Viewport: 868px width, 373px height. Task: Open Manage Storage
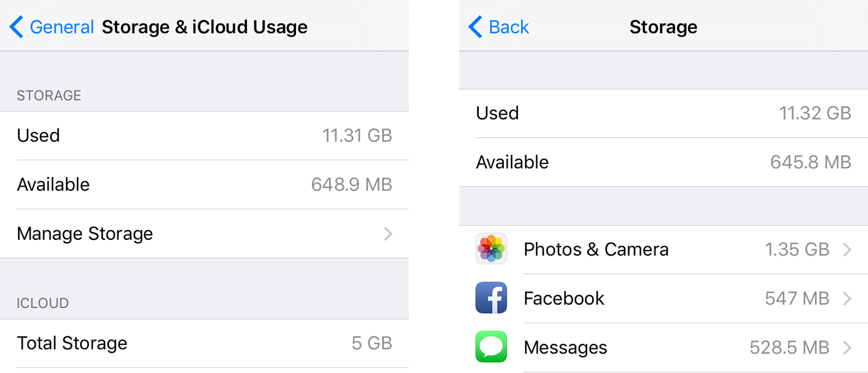[x=204, y=234]
